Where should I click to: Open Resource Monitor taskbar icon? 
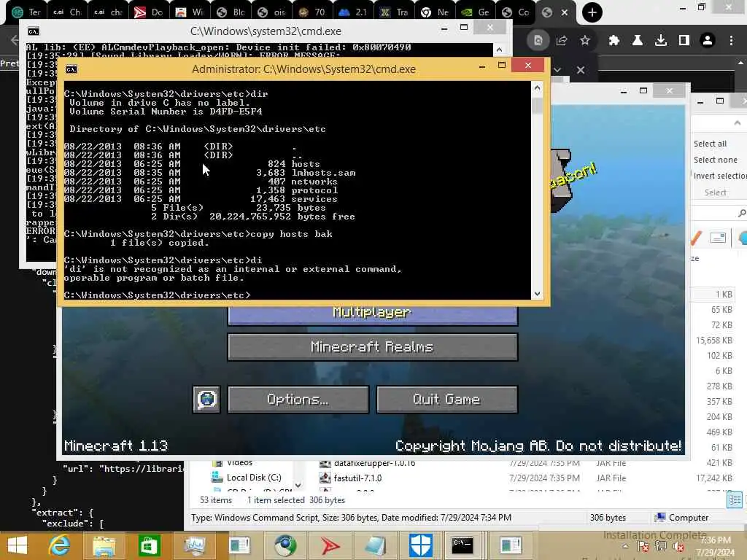pos(194,545)
